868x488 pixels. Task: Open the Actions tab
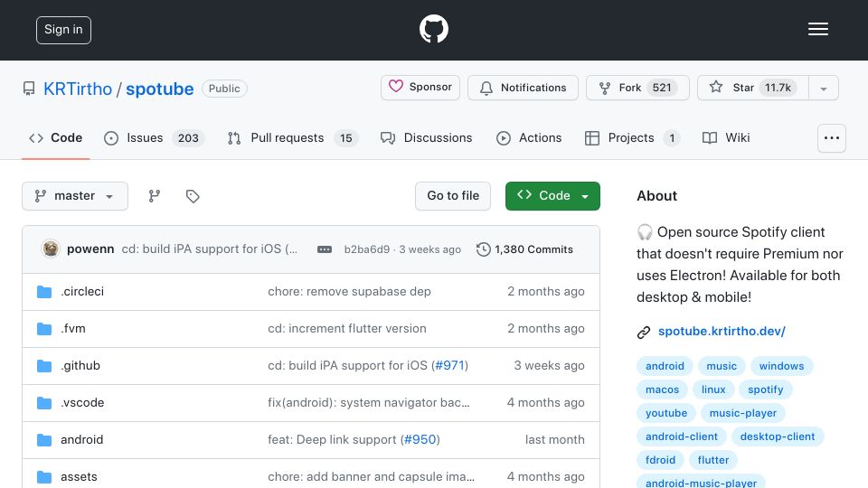coord(529,137)
